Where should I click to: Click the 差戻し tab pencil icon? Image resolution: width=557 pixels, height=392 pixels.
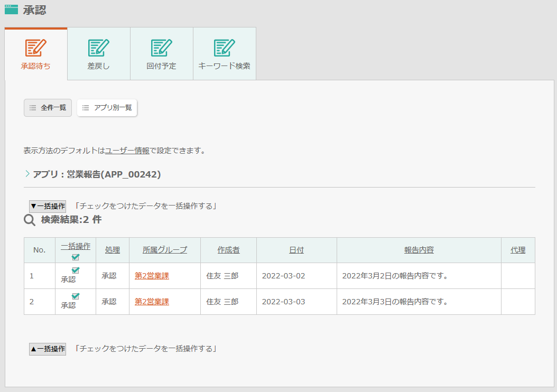coord(98,48)
